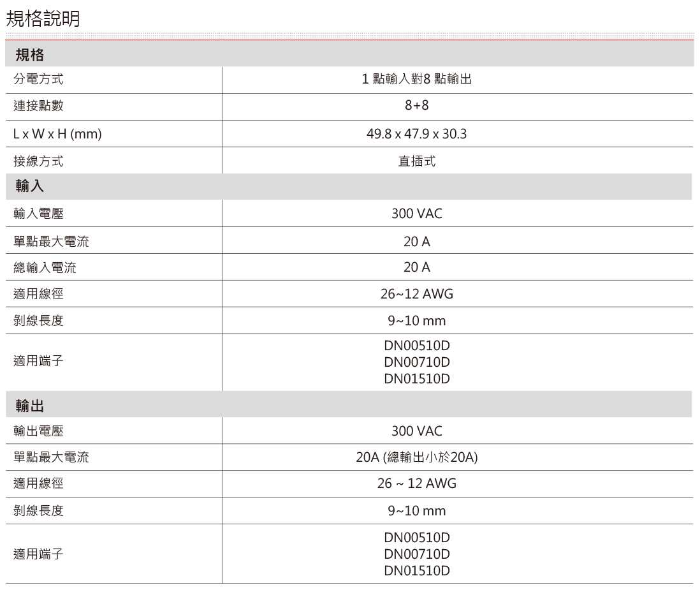700x597 pixels.
Task: Click the 接線方式 row label
Action: point(38,161)
